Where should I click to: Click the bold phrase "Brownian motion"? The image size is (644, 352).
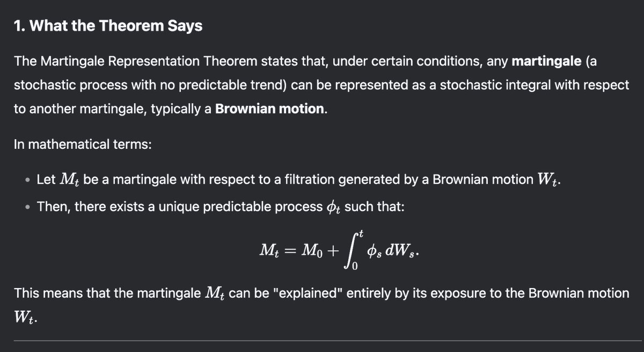point(269,109)
